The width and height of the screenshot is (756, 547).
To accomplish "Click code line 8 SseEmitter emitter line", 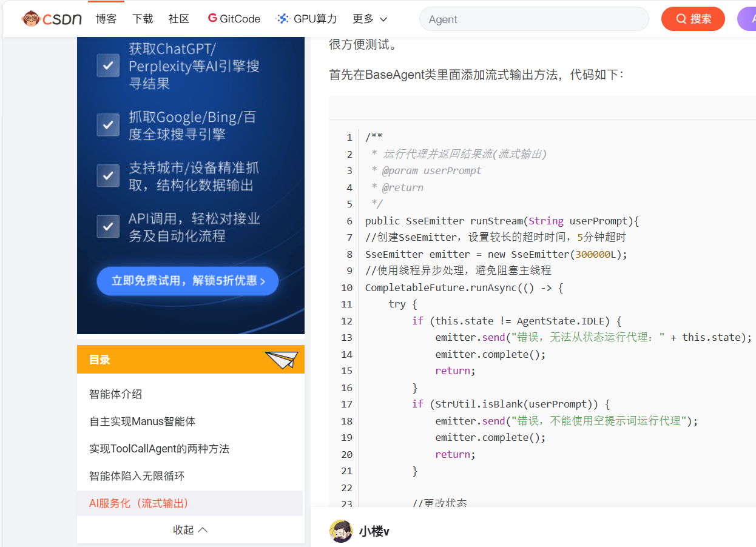I will pyautogui.click(x=496, y=254).
